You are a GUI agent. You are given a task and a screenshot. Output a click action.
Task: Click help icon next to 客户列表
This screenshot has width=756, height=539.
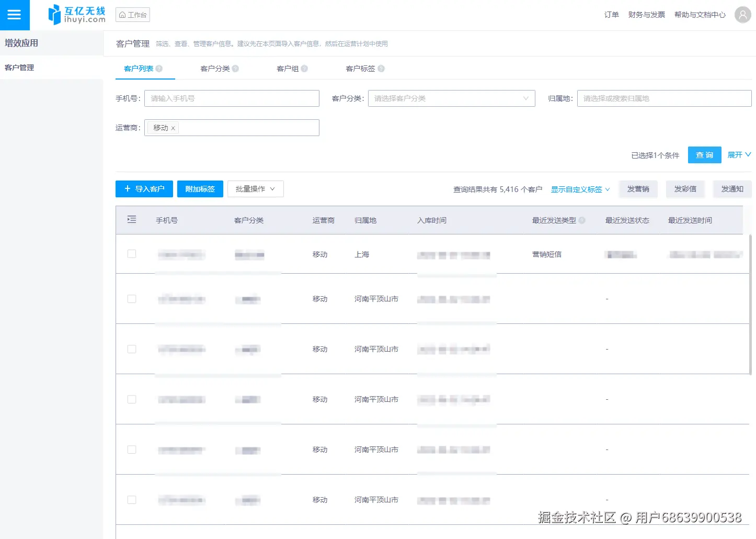pos(159,69)
